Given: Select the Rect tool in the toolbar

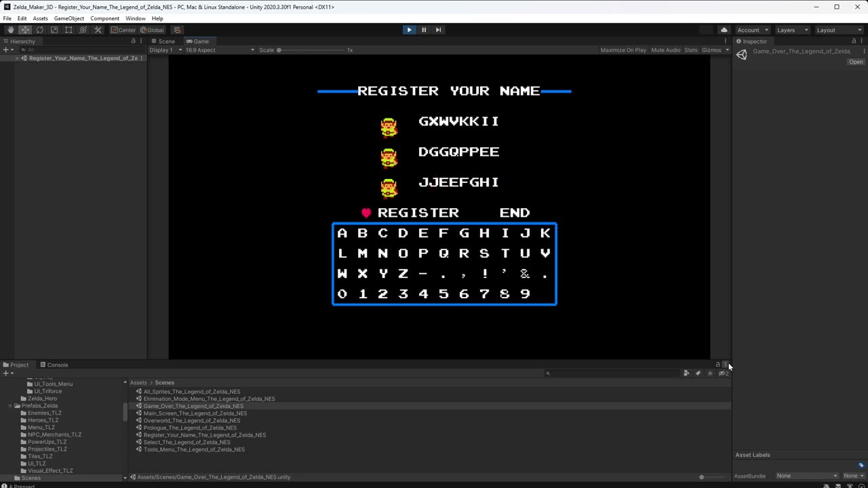Looking at the screenshot, I should (x=68, y=30).
